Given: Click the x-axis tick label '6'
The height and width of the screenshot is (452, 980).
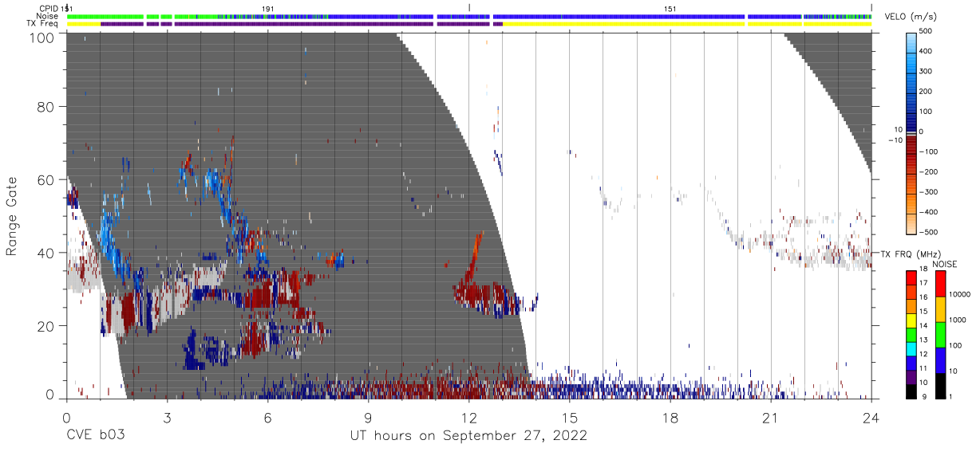Looking at the screenshot, I should click(x=267, y=418).
